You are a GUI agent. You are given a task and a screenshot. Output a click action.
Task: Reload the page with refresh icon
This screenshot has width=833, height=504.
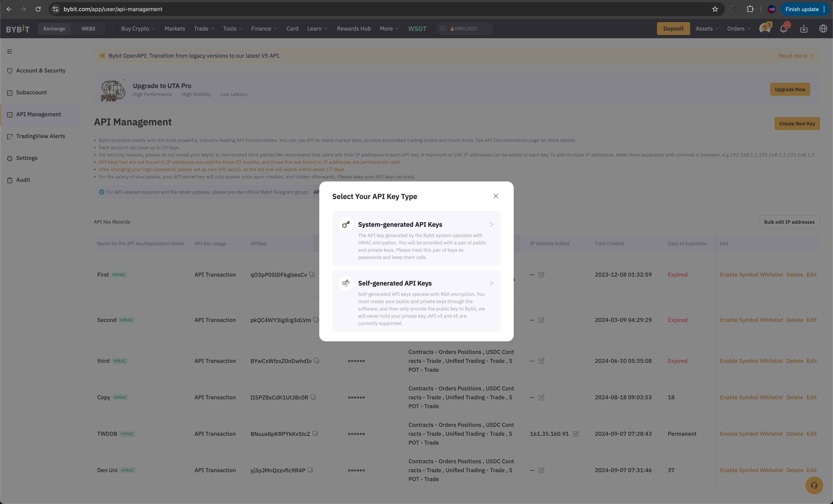click(38, 9)
